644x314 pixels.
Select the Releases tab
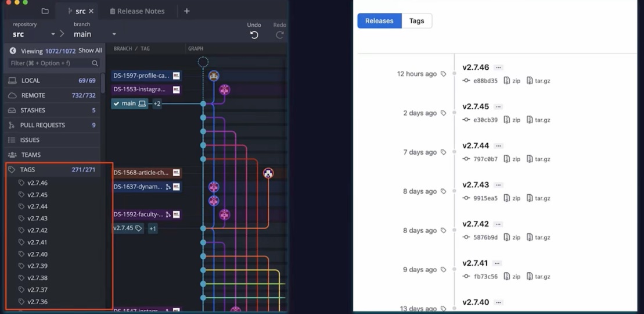(x=379, y=21)
